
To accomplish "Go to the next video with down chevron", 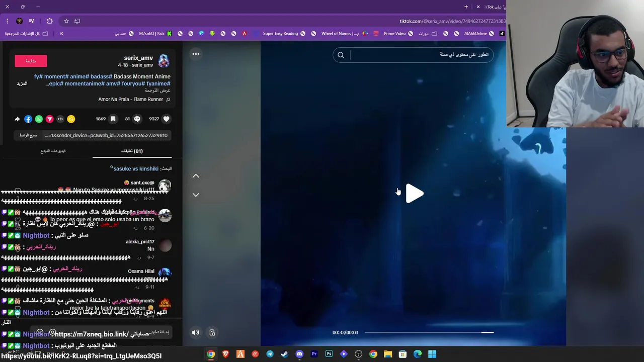I will tap(196, 195).
